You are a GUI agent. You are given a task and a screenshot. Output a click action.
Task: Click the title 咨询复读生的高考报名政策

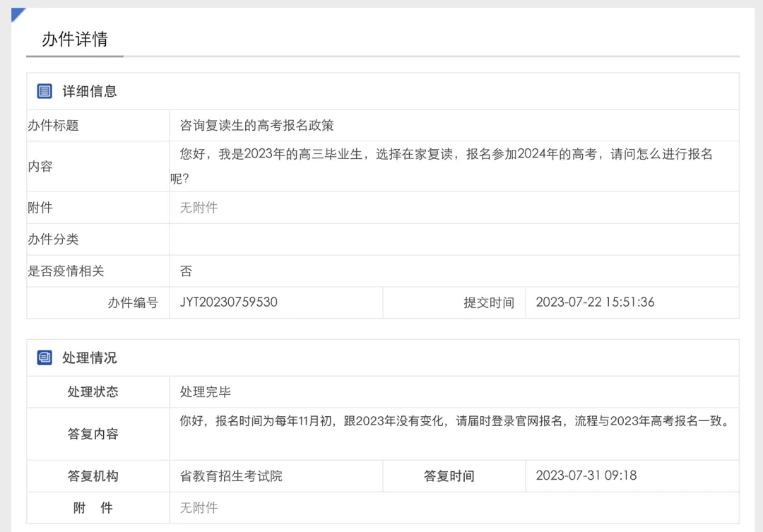click(x=256, y=126)
